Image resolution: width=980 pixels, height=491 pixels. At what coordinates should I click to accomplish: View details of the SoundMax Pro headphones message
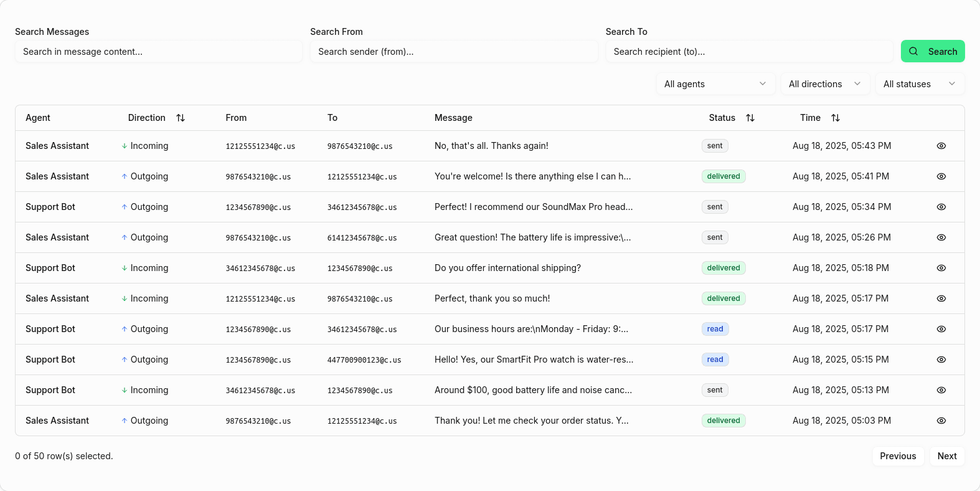click(941, 207)
